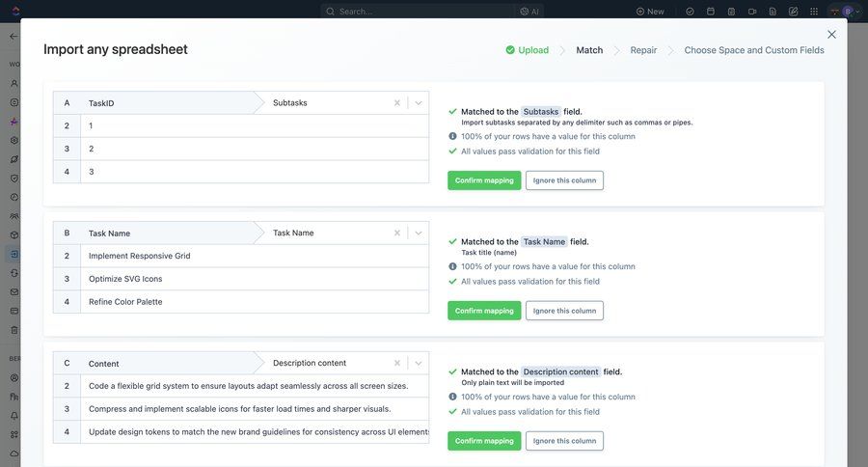Click the top Search field
The image size is (868, 467).
click(x=418, y=11)
